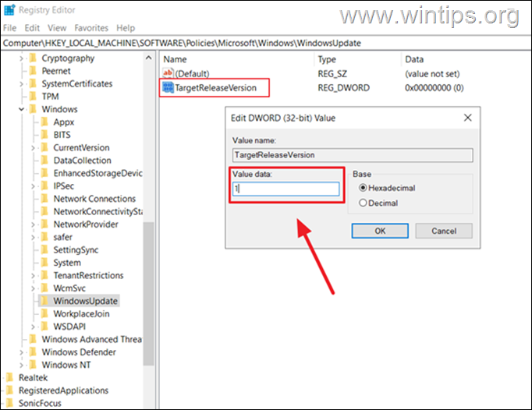
Task: Expand the NetworkProvider key
Action: pos(33,224)
